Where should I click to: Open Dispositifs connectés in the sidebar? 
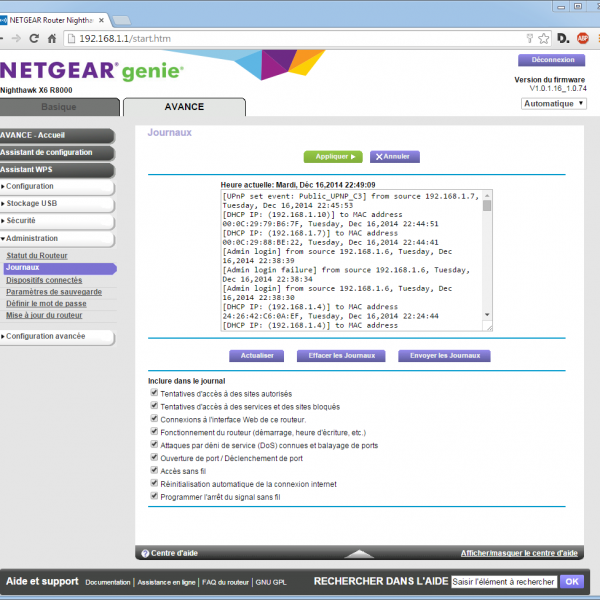pos(44,280)
